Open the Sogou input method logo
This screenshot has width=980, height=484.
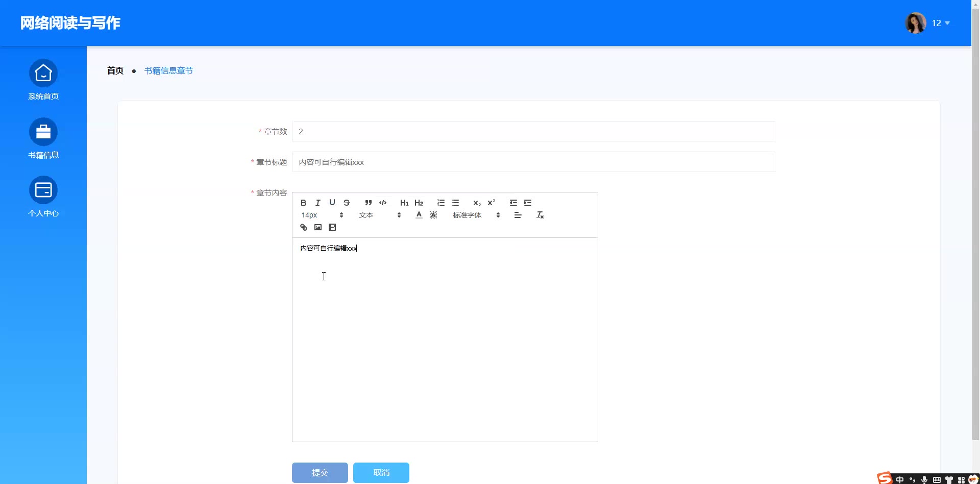(x=885, y=478)
